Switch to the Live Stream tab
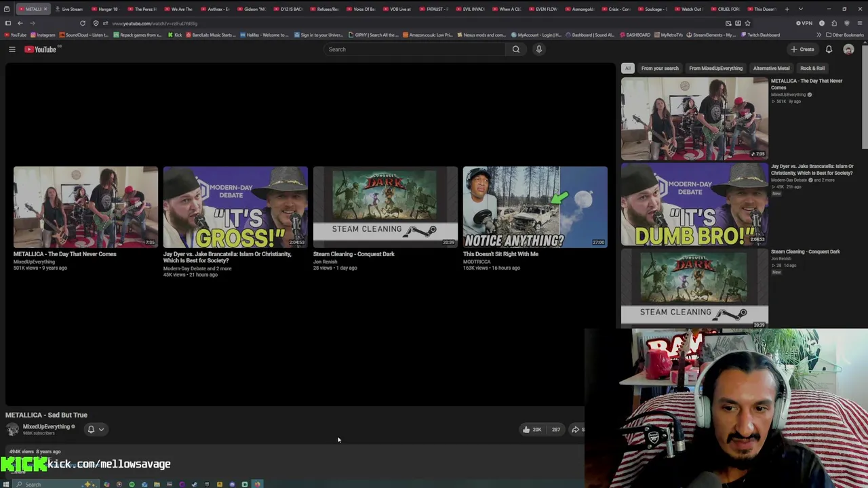Screen dimensions: 868x488 click(x=69, y=9)
